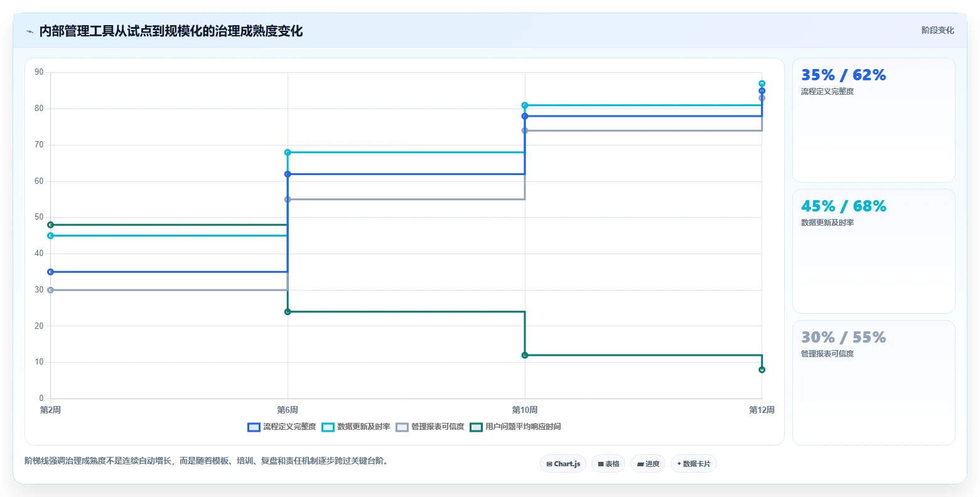Click the lightning icon beside the dashboard title

[x=30, y=31]
